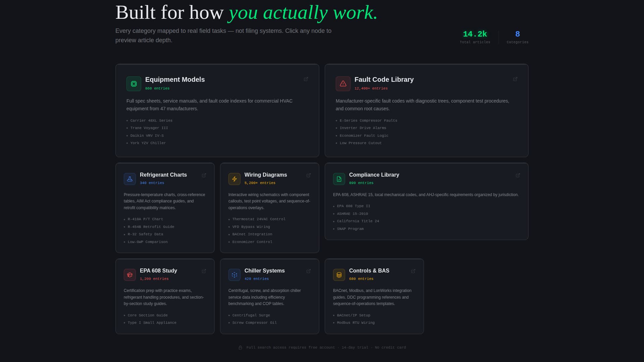Image resolution: width=644 pixels, height=362 pixels.
Task: Open the Controls & BAS category title
Action: pyautogui.click(x=369, y=271)
